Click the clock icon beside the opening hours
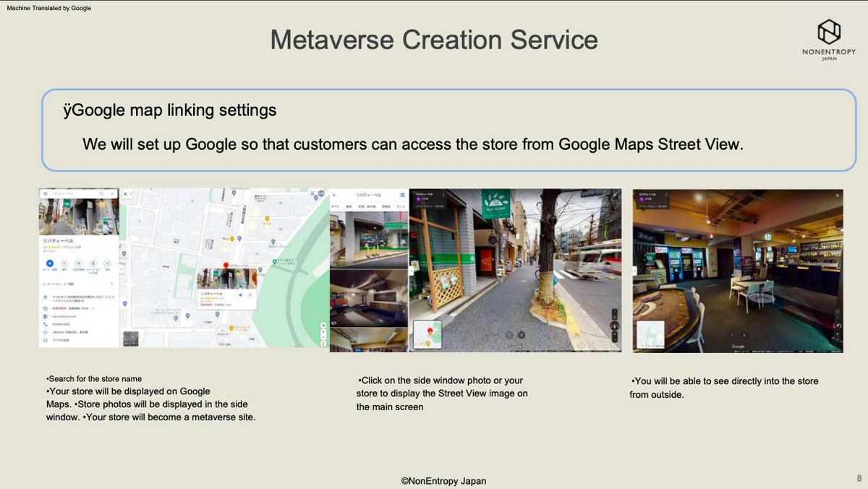Viewport: 868px width, 489px height. (x=46, y=308)
